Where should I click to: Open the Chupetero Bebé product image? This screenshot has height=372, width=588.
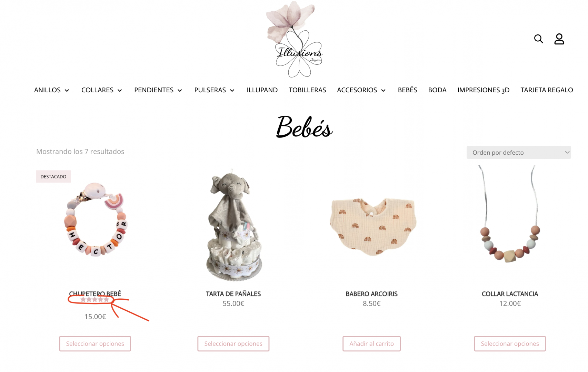point(95,220)
